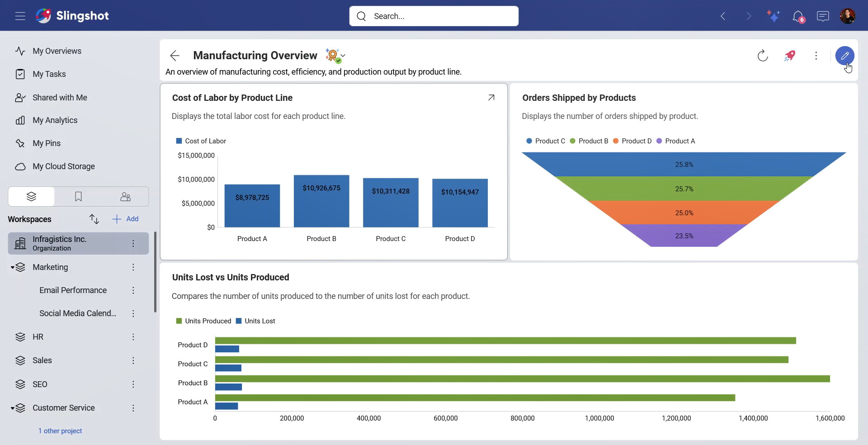Collapse the Customer Service workspace
The width and height of the screenshot is (868, 445).
(13, 408)
